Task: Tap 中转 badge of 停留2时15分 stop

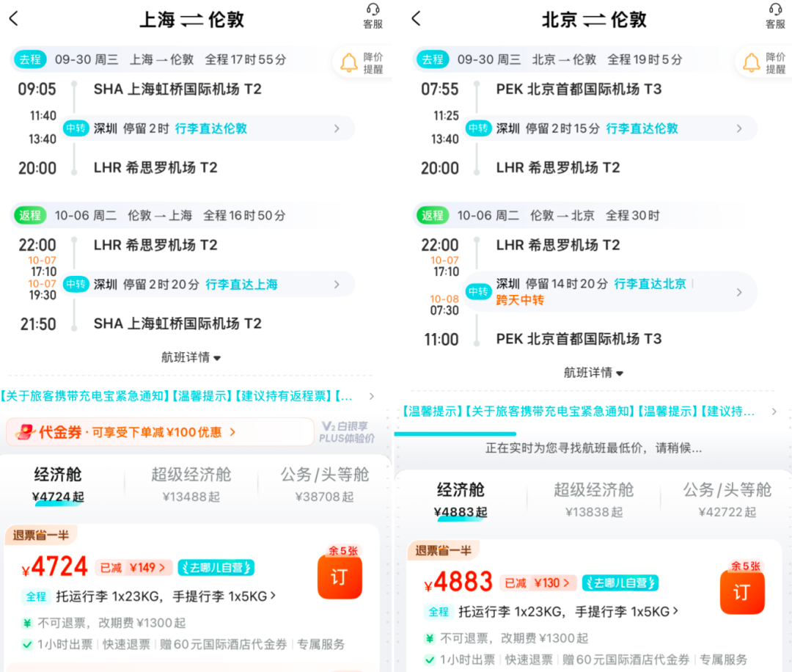Action: pyautogui.click(x=478, y=128)
